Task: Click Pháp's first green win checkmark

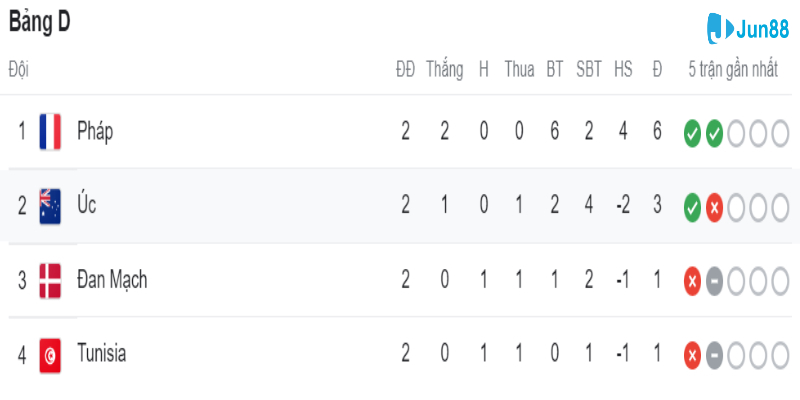Action: pos(692,133)
